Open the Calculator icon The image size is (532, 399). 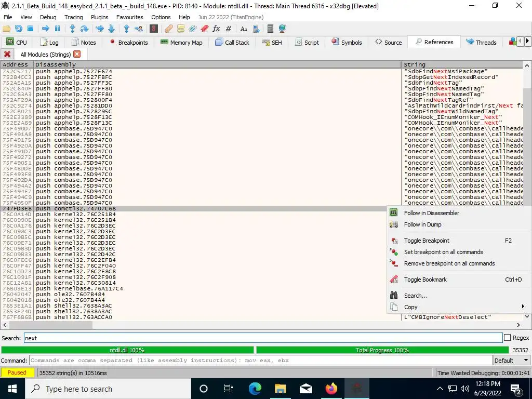pos(270,29)
